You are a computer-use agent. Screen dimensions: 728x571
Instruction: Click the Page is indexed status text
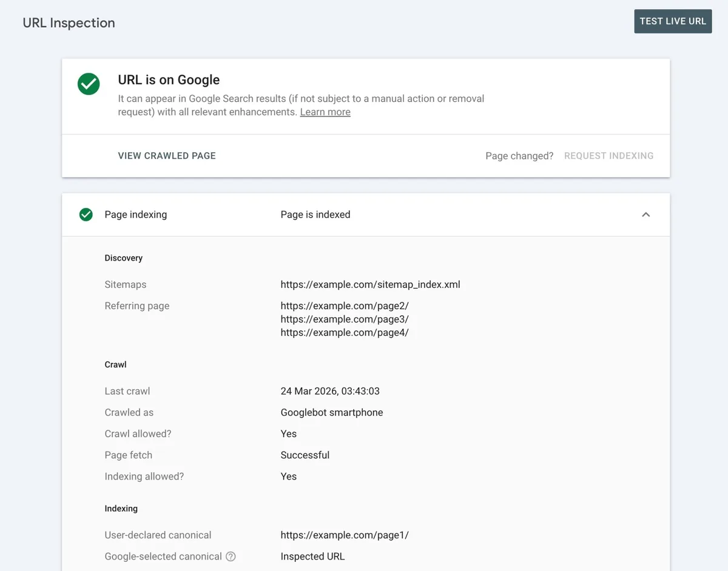click(315, 215)
